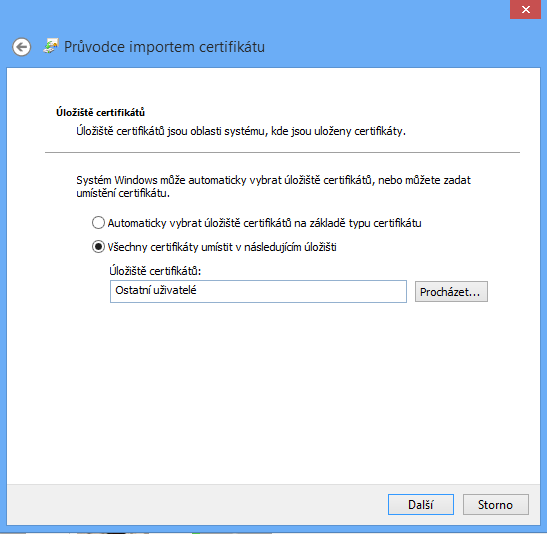
Task: Click the 'Průvodce importem certifikátu' title text
Action: pos(164,47)
